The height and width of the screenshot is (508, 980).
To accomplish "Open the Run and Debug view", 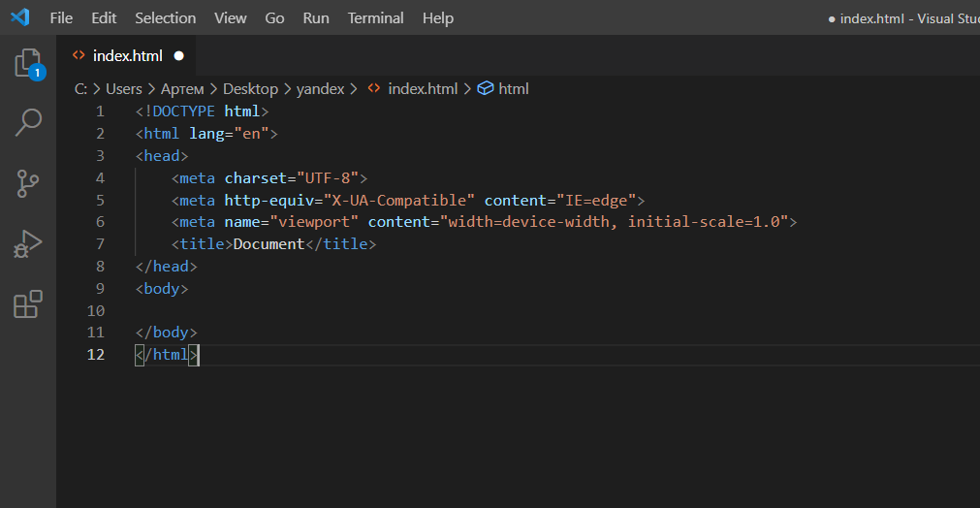I will 28,243.
